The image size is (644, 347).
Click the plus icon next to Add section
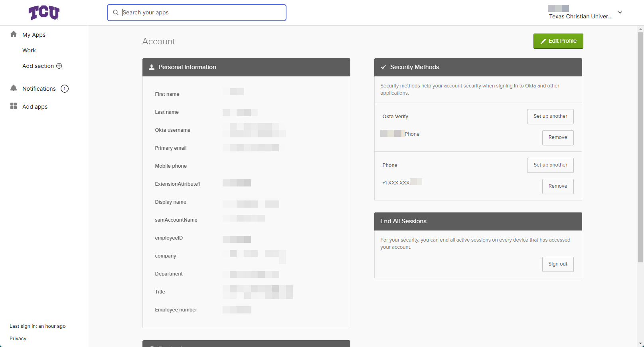coord(59,66)
